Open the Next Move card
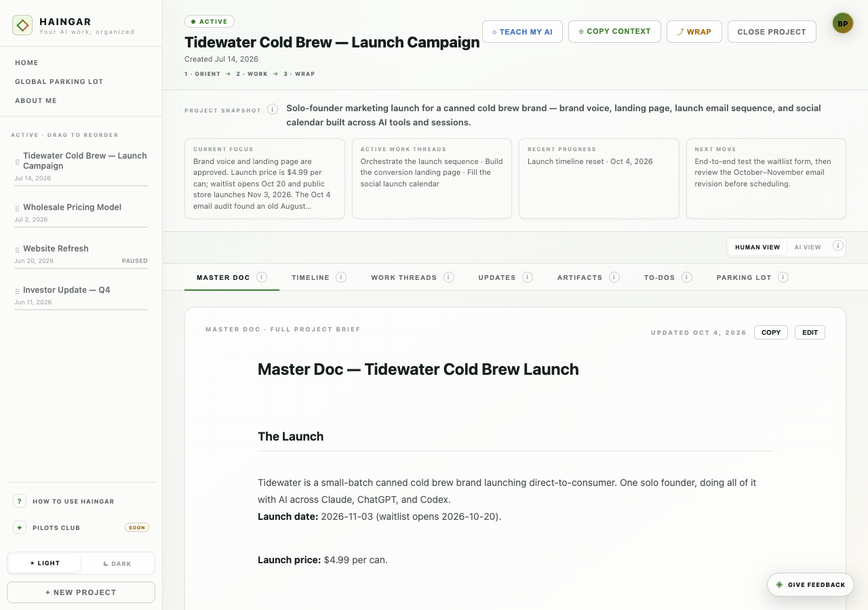The image size is (868, 610). tap(766, 179)
